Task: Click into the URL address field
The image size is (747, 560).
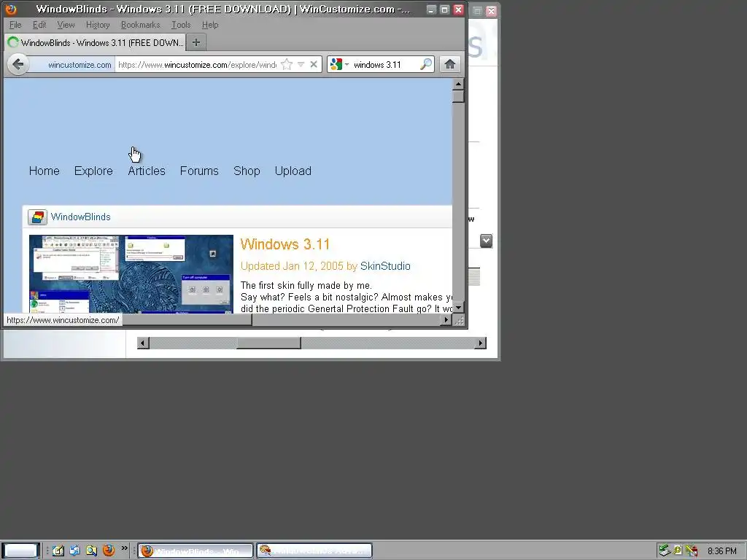Action: pyautogui.click(x=197, y=65)
